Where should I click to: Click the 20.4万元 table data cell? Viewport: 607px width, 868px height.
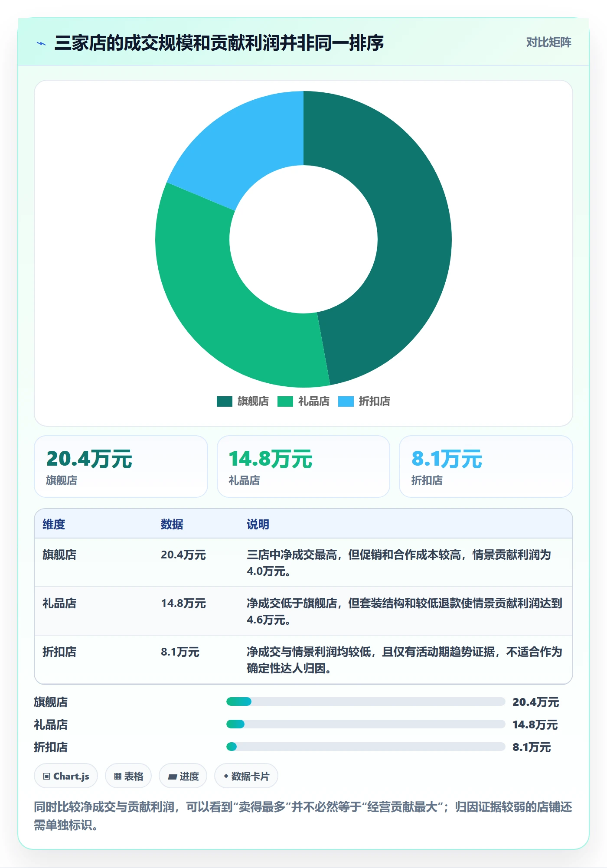[x=183, y=555]
